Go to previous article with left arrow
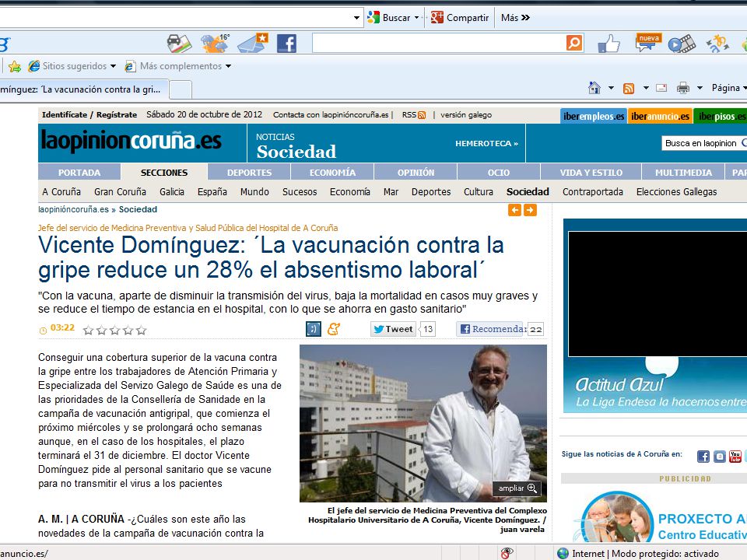Screen dimensions: 747x560 coord(514,210)
